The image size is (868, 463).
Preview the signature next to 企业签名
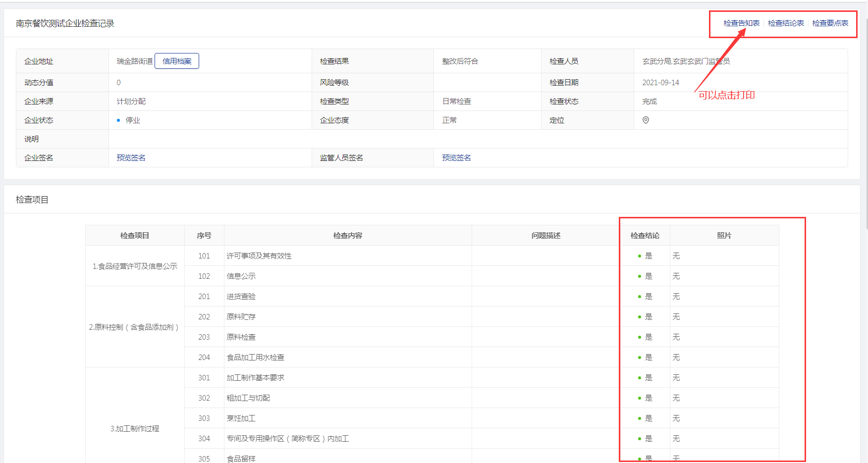131,158
